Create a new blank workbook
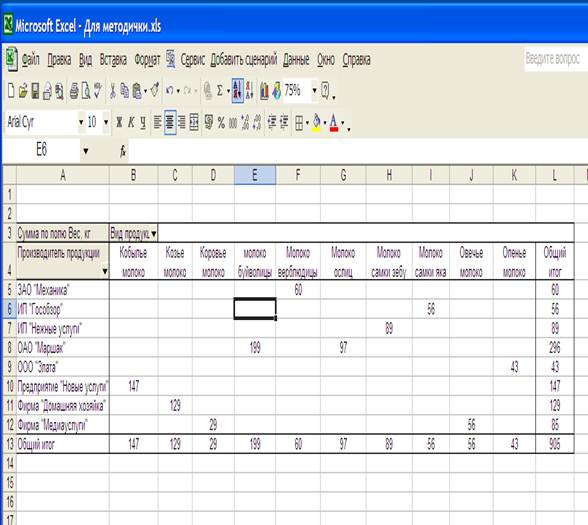The width and height of the screenshot is (588, 525). [x=11, y=91]
